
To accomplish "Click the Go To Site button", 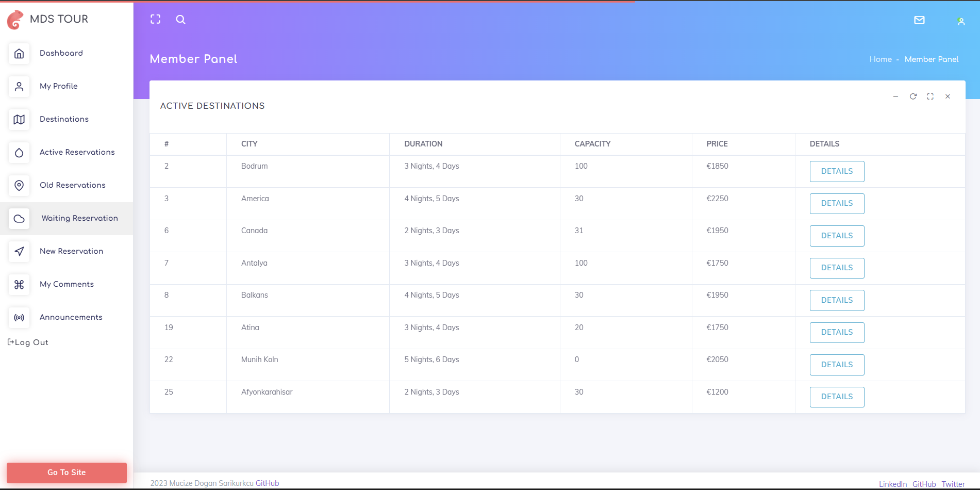I will (x=67, y=472).
